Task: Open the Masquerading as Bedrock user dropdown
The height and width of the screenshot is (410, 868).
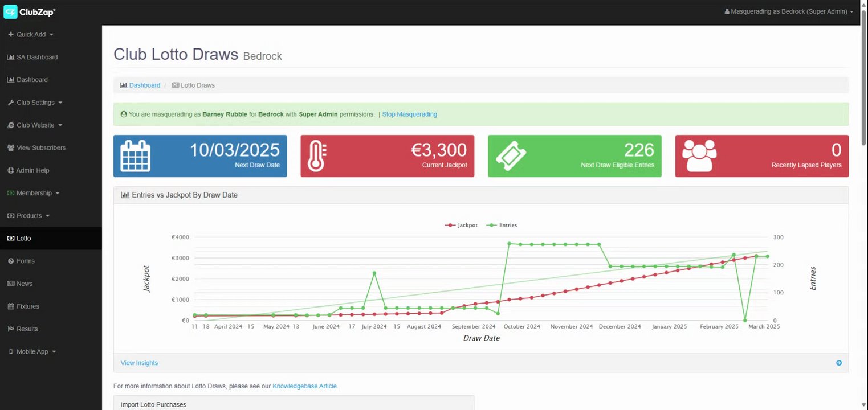Action: [x=789, y=12]
